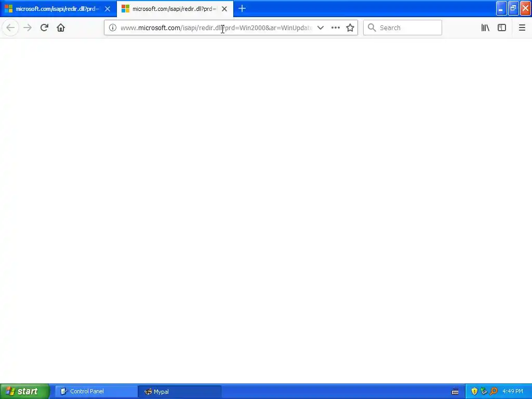
Task: Close the second active tab
Action: [224, 9]
